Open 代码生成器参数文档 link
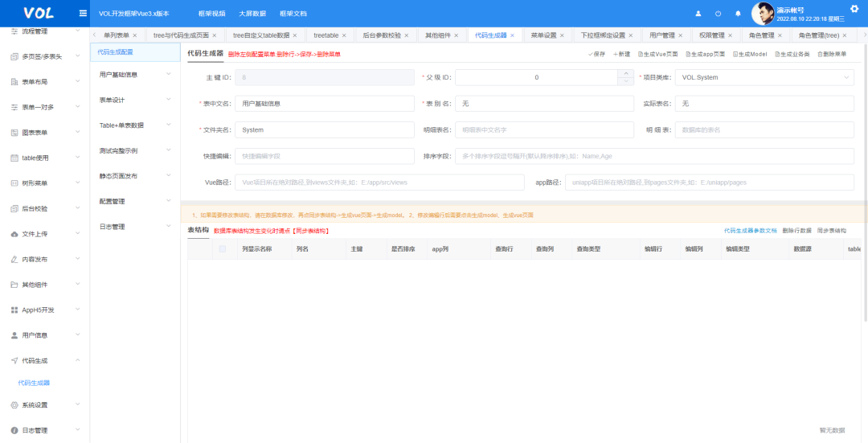This screenshot has width=868, height=443. point(750,231)
